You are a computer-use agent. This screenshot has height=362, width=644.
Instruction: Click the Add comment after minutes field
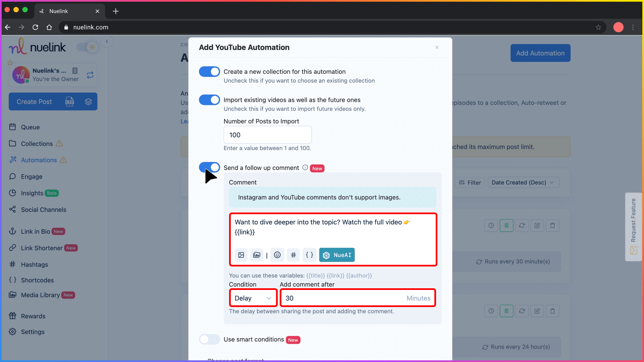(358, 298)
